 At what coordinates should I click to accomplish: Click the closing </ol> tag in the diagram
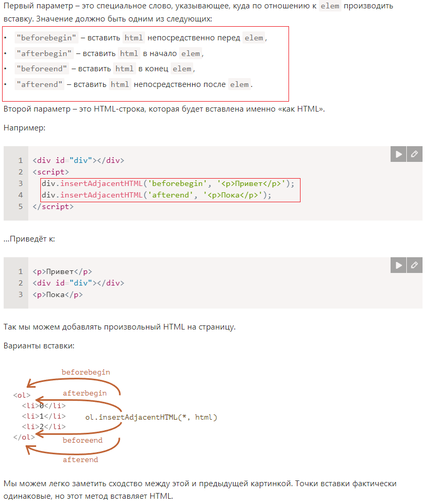click(24, 437)
